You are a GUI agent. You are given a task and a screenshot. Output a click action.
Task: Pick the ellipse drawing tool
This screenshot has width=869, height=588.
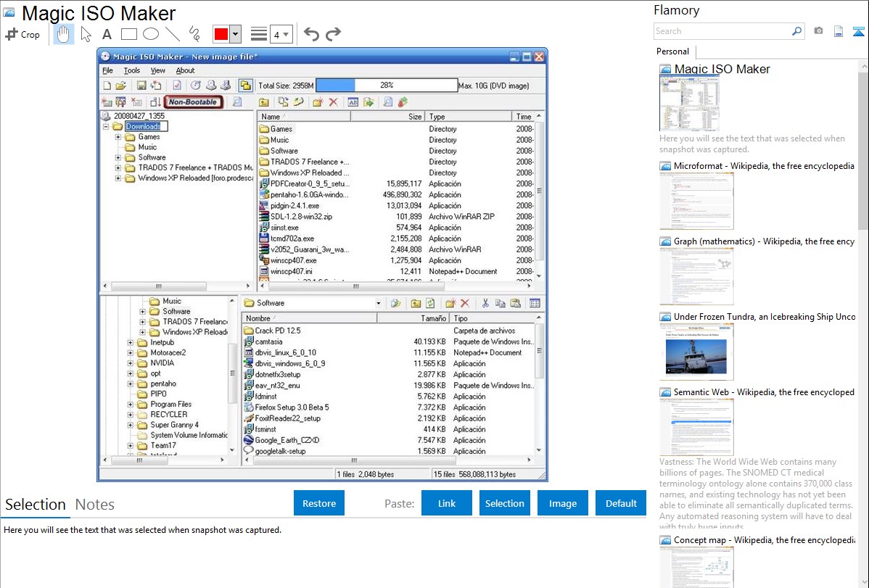tap(151, 34)
